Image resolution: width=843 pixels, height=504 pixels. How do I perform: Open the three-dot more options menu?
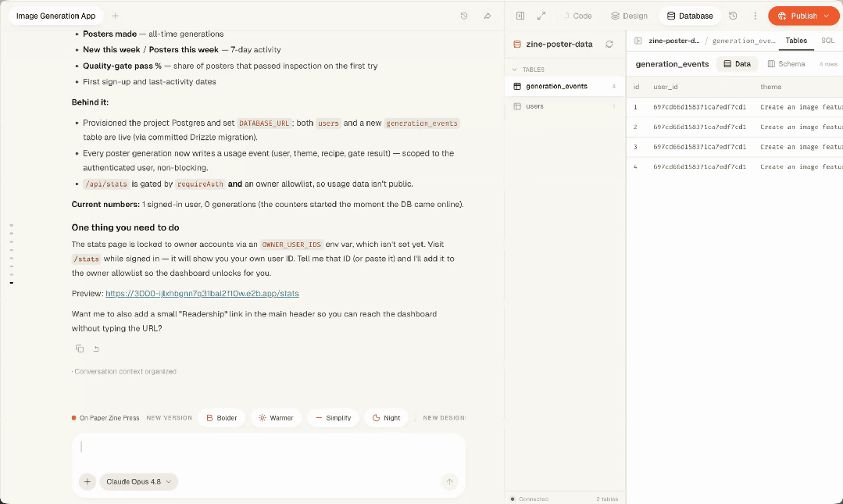coord(755,16)
